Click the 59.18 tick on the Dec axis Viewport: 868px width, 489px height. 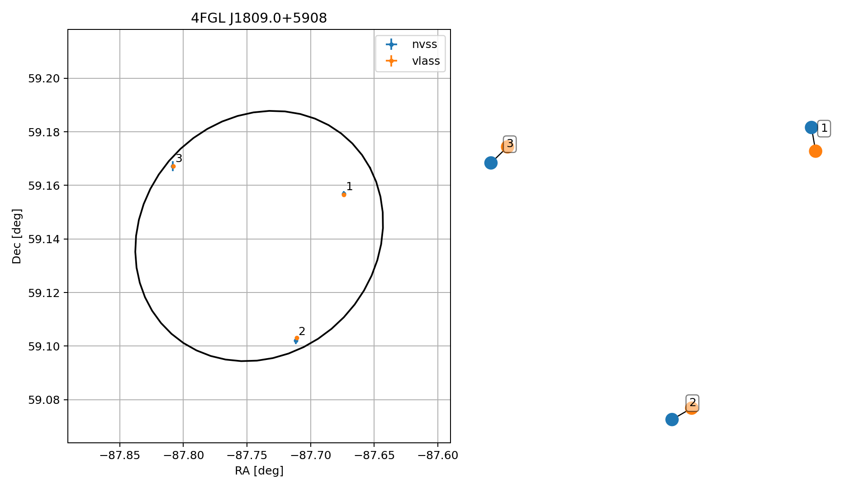44,132
